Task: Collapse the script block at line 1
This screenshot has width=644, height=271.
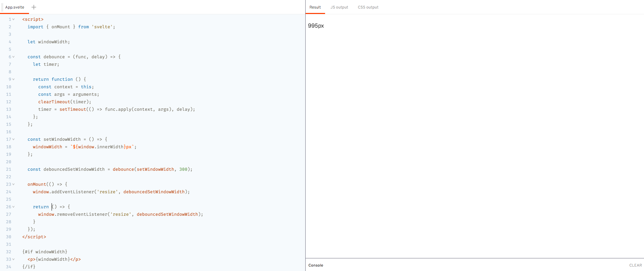Action: pyautogui.click(x=14, y=19)
